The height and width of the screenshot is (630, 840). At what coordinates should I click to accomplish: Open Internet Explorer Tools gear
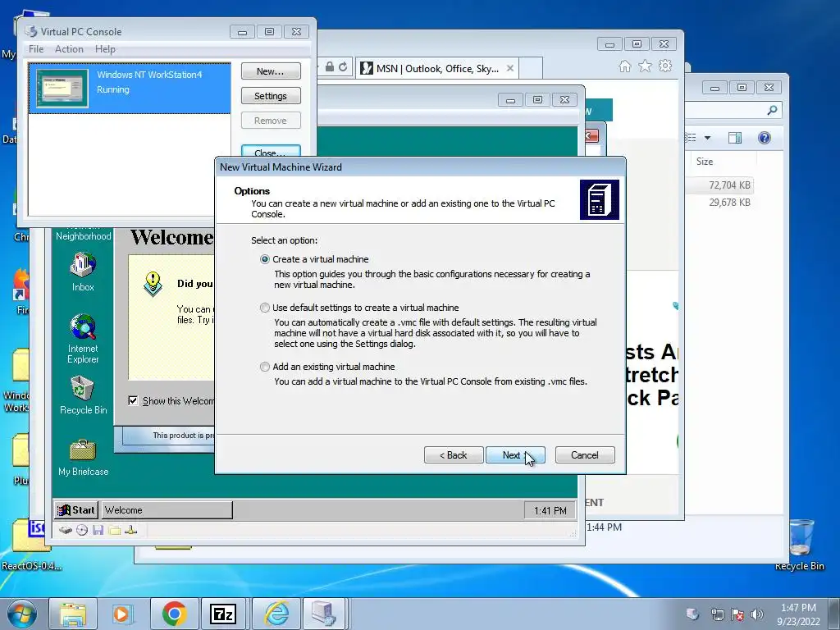click(x=665, y=66)
